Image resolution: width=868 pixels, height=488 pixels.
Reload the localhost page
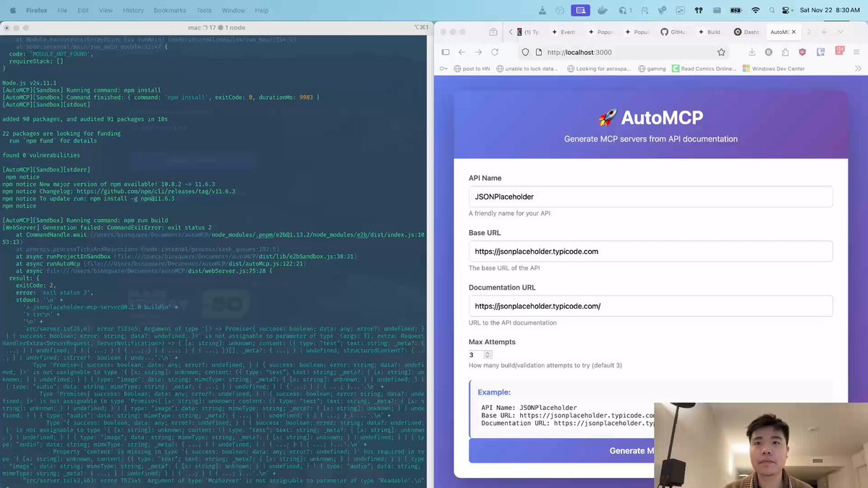tap(495, 52)
